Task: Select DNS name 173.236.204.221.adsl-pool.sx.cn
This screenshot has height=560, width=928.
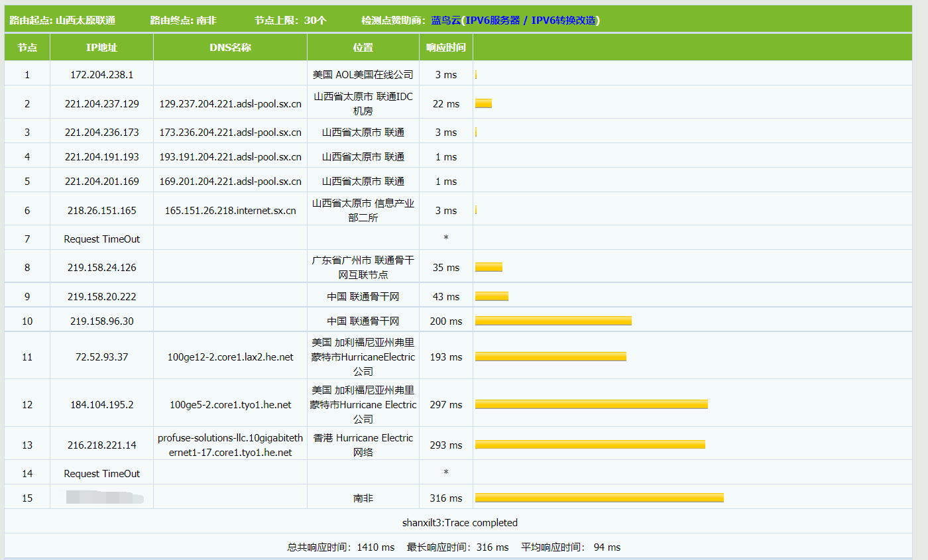Action: 230,133
